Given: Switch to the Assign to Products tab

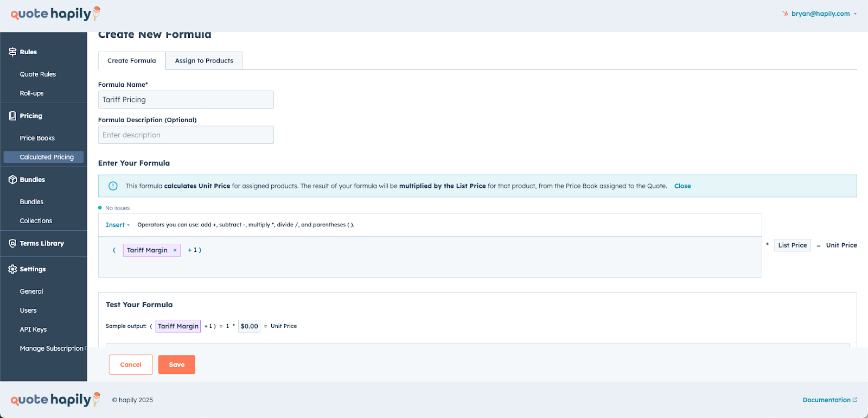Looking at the screenshot, I should [x=204, y=61].
